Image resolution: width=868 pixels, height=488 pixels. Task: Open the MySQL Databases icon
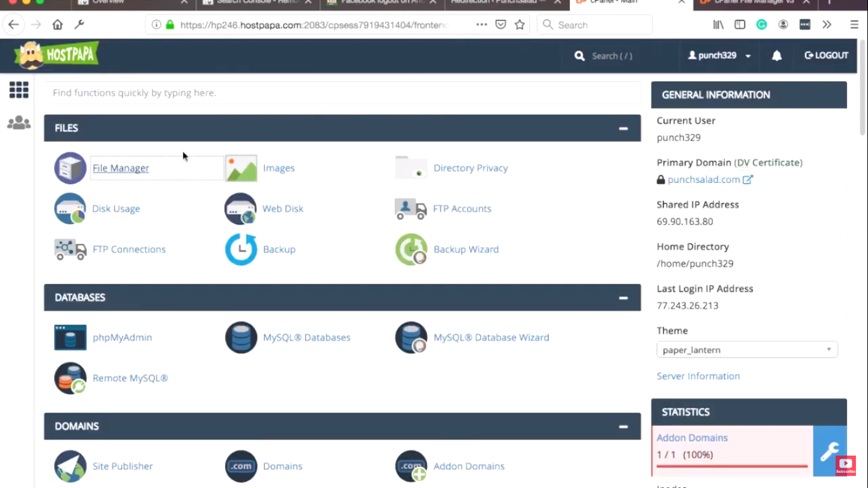coord(241,337)
